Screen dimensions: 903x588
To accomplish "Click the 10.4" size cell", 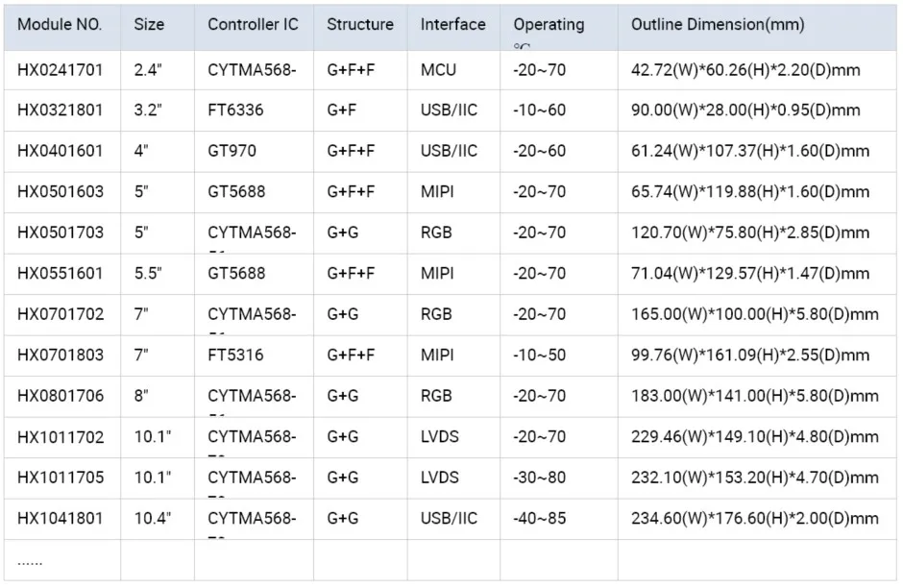I will (x=152, y=519).
